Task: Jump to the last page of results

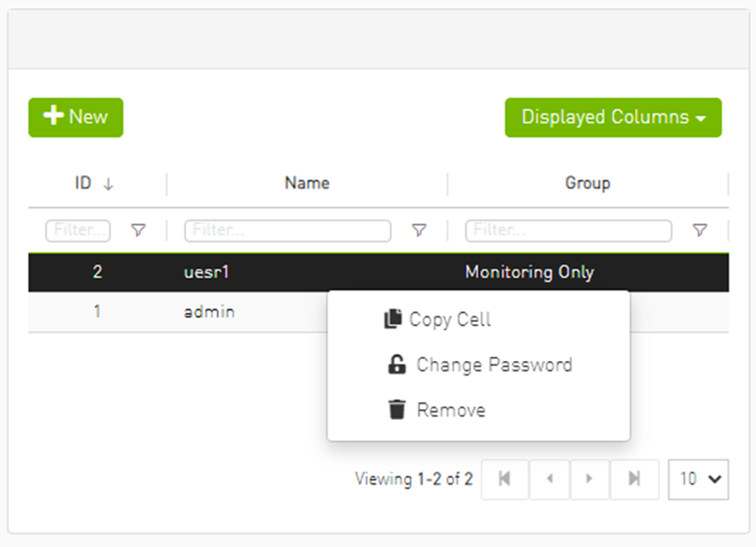Action: pos(634,479)
